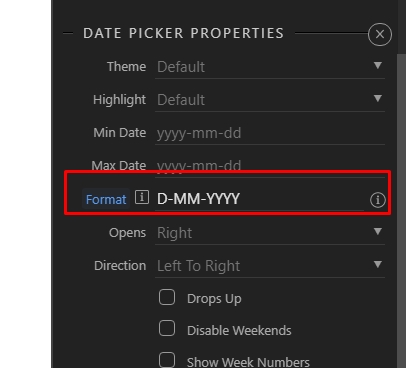Select the Highlight Default combo box
The image size is (406, 368).
270,100
